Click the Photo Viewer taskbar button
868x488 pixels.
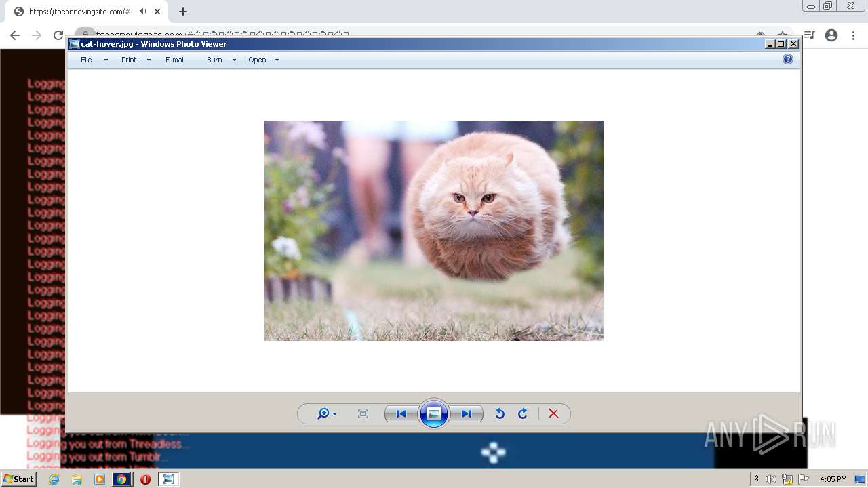(x=168, y=479)
